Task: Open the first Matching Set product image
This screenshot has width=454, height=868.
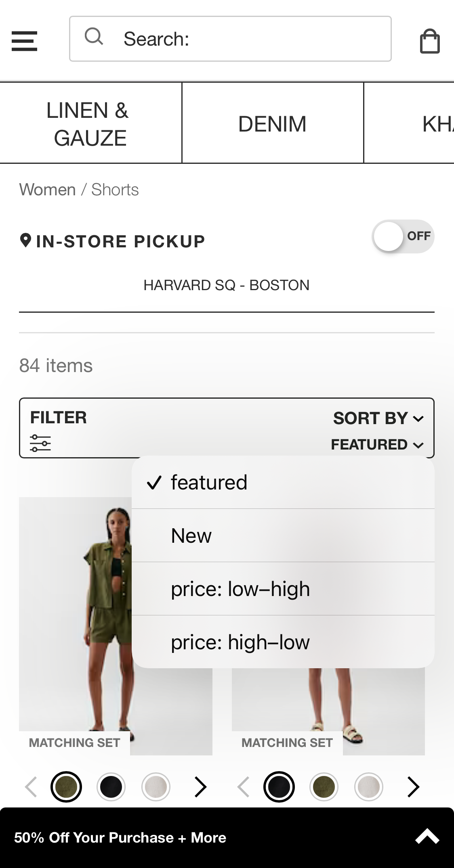Action: tap(74, 605)
